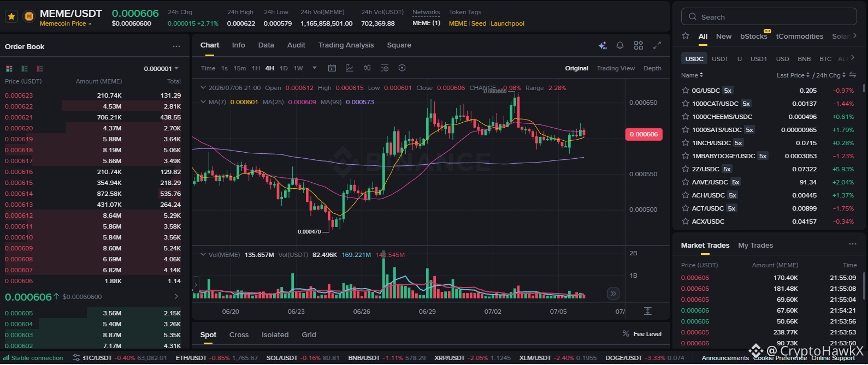Select the BTC quote filter
Viewport: 868px width, 365px height.
tap(825, 59)
